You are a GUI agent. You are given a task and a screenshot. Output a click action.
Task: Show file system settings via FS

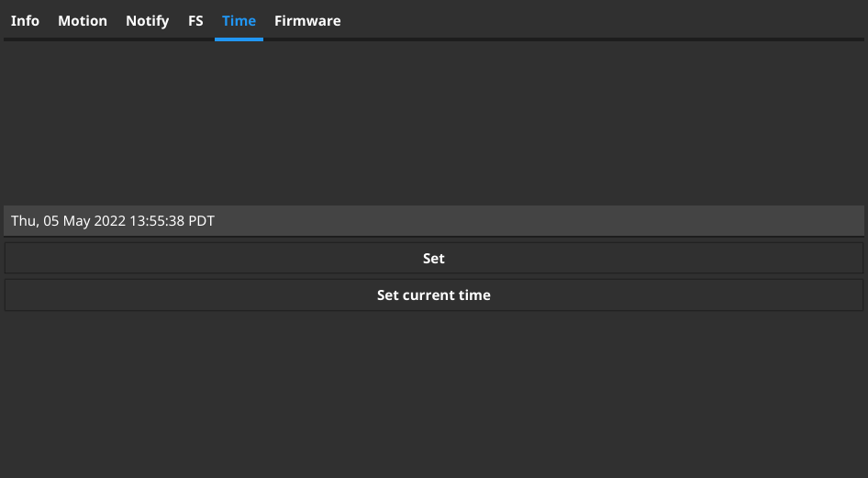195,20
